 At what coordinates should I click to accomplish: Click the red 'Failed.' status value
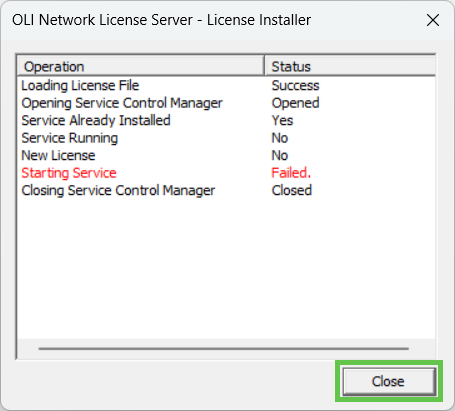coord(291,173)
